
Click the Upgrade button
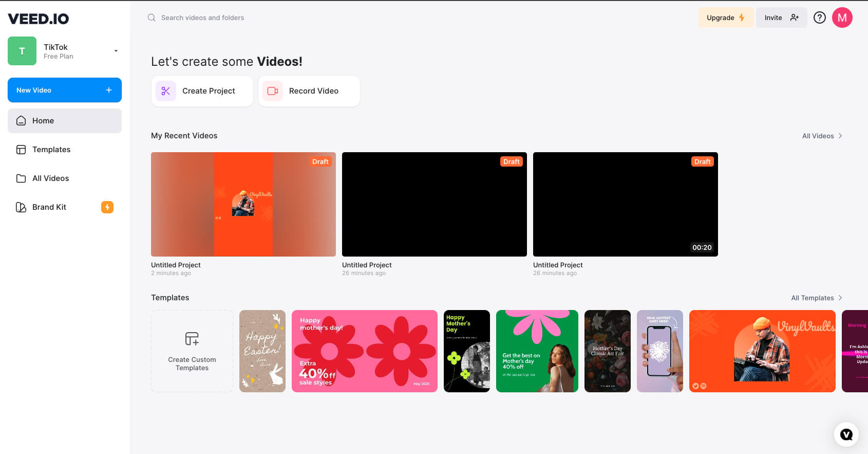726,17
